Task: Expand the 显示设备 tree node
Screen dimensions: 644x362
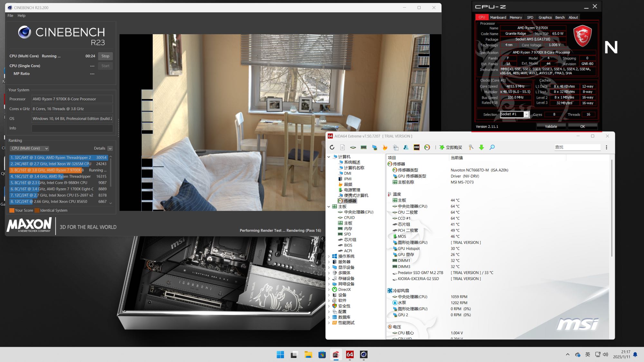Action: (x=329, y=267)
